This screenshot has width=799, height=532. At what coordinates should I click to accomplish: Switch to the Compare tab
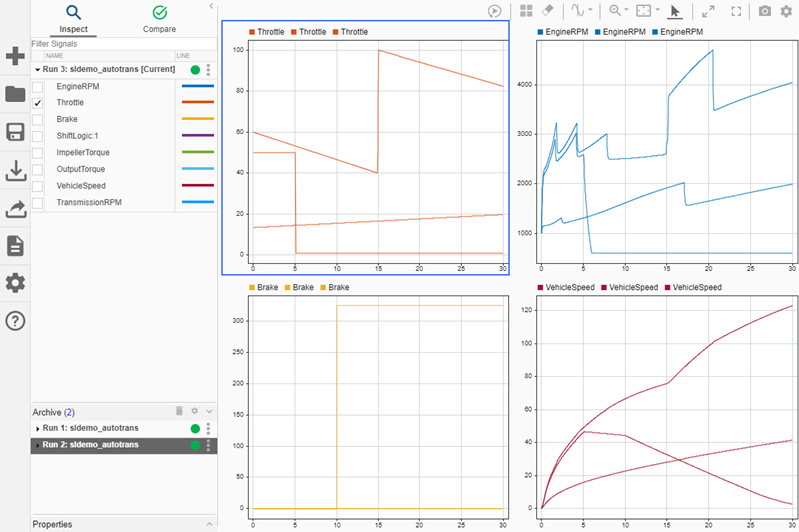click(x=159, y=19)
